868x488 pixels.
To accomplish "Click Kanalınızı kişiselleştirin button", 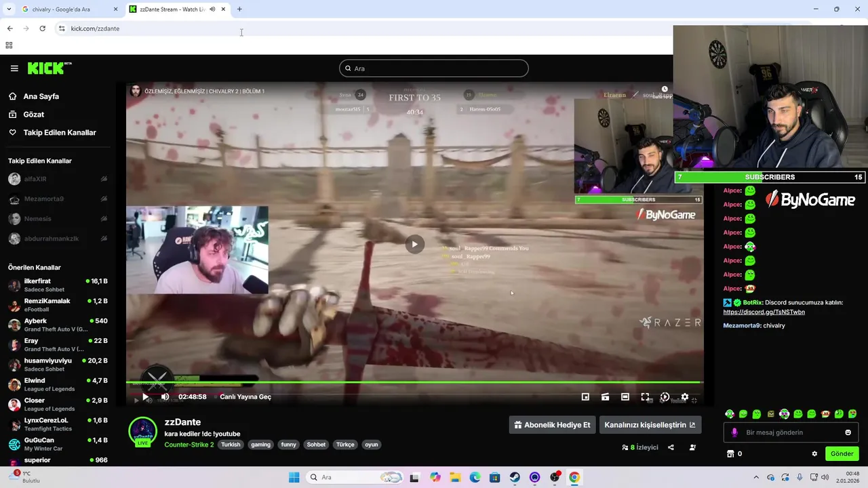I will (650, 425).
